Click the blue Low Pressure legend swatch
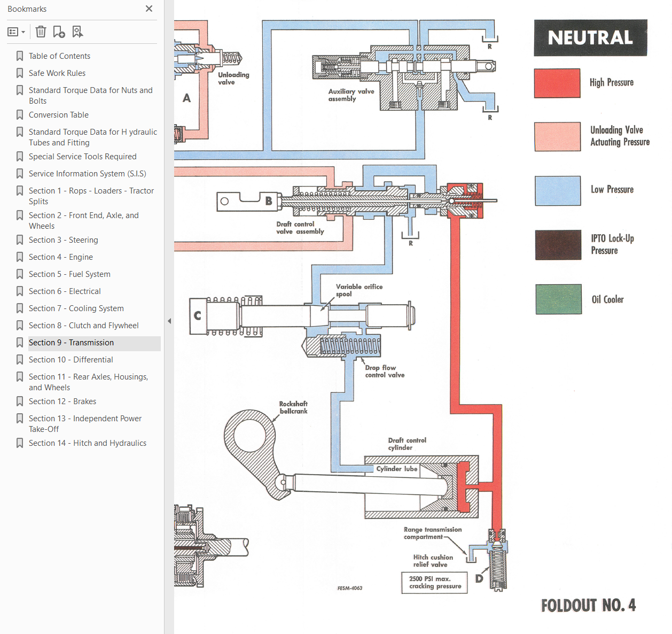672x634 pixels. (558, 191)
